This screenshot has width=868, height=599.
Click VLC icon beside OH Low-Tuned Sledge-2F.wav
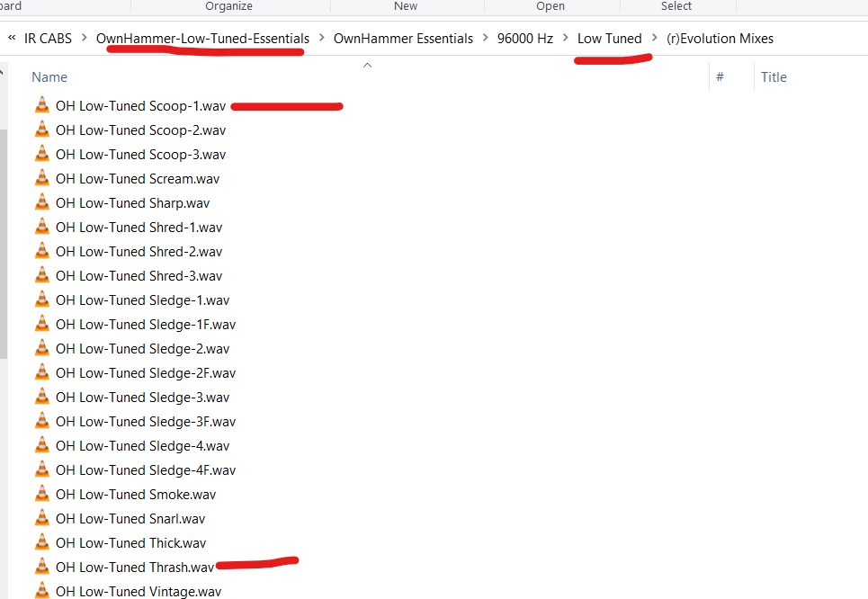point(42,372)
